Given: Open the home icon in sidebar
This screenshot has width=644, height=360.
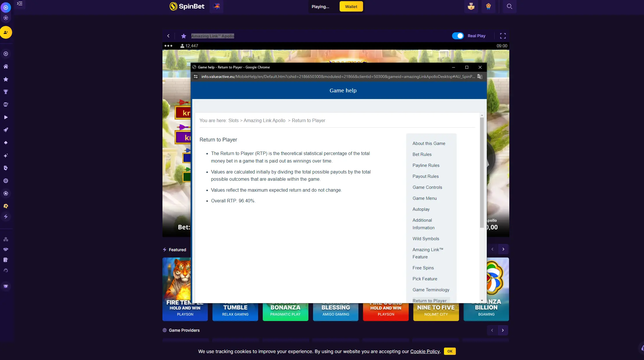Looking at the screenshot, I should 6,66.
